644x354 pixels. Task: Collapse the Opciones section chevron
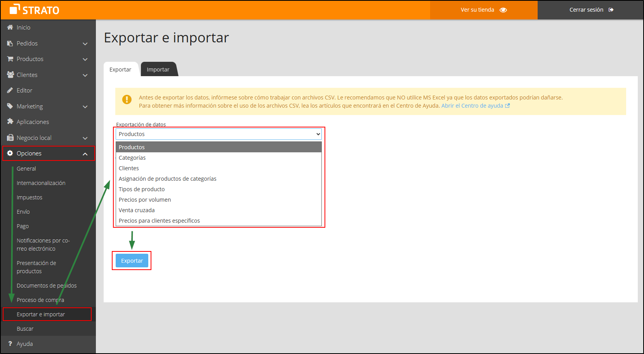[85, 153]
